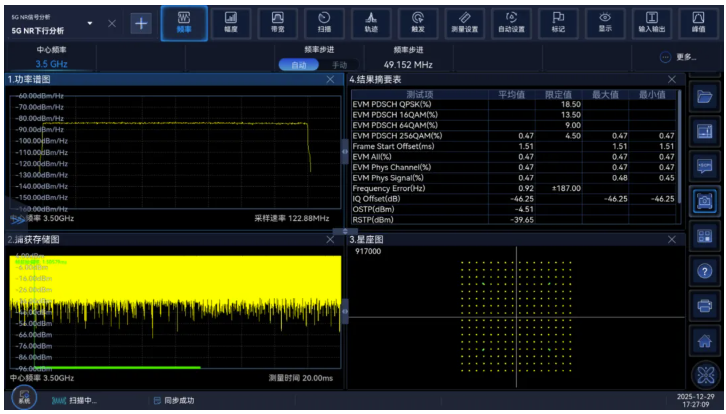Open the window layout grid icon
Viewport: 726px width, 414px height.
tap(704, 236)
